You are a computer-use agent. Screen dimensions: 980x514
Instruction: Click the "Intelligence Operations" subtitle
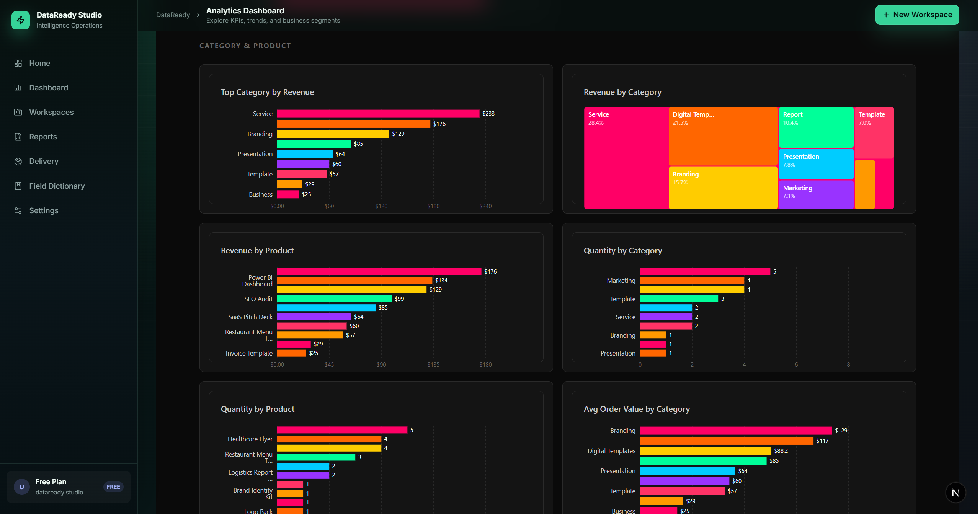[x=70, y=25]
